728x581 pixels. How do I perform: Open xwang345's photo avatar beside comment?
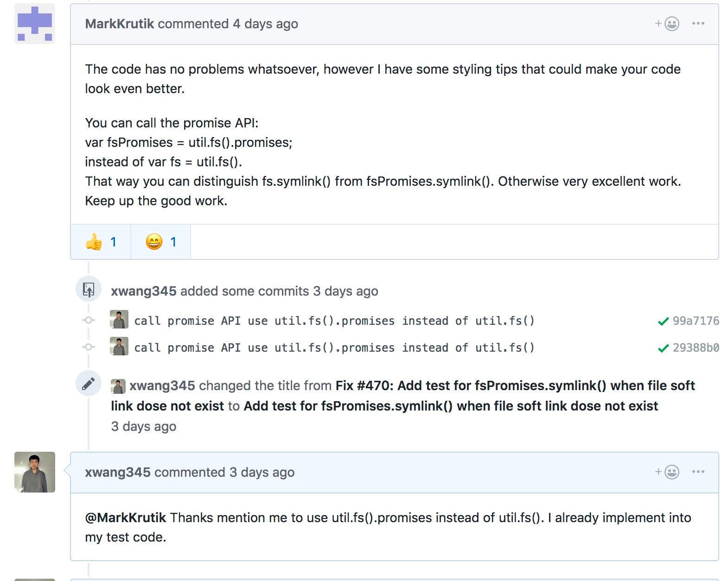pos(35,472)
